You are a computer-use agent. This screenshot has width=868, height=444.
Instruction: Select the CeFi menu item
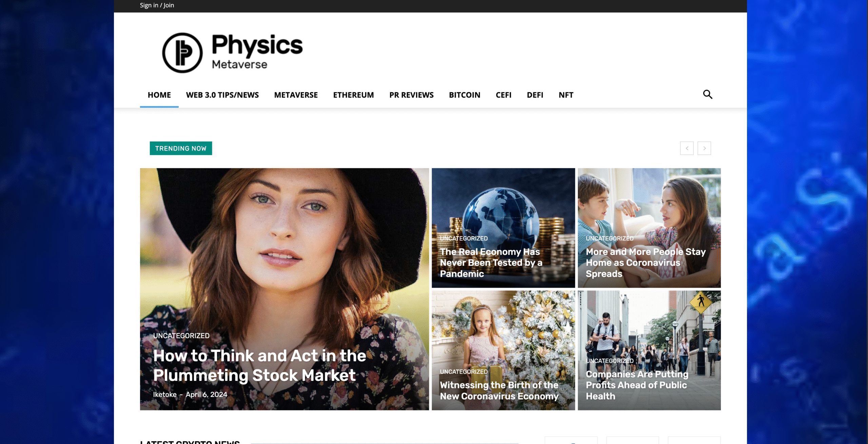click(x=503, y=95)
